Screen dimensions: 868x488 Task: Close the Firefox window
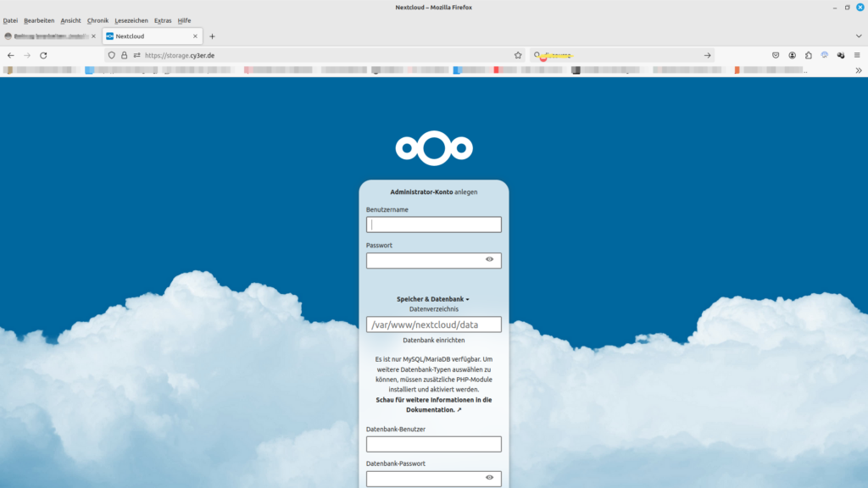[860, 7]
